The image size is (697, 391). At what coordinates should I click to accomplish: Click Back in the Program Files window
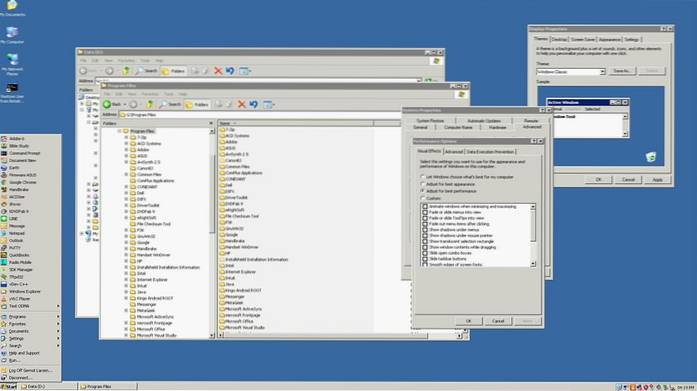tap(112, 104)
